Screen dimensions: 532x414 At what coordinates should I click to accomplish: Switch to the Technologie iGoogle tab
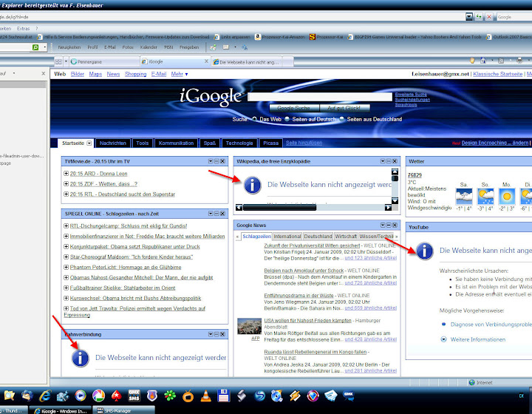(x=239, y=143)
